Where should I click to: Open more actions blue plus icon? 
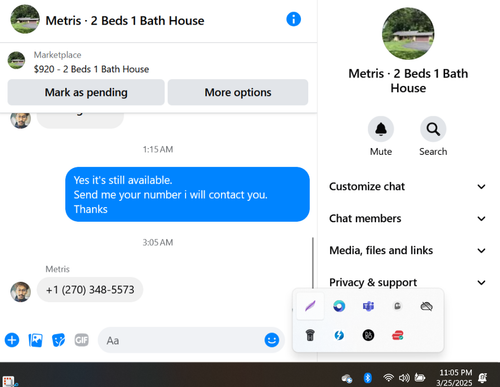click(12, 340)
